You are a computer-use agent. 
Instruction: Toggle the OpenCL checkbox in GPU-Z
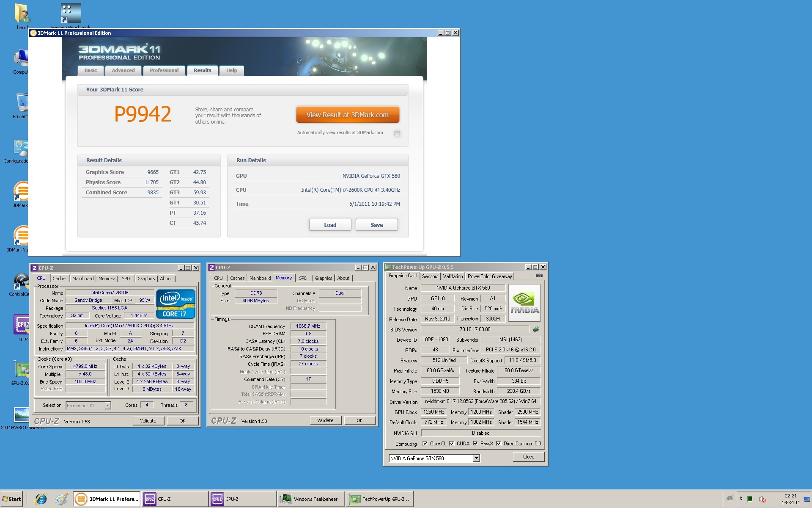pyautogui.click(x=425, y=443)
